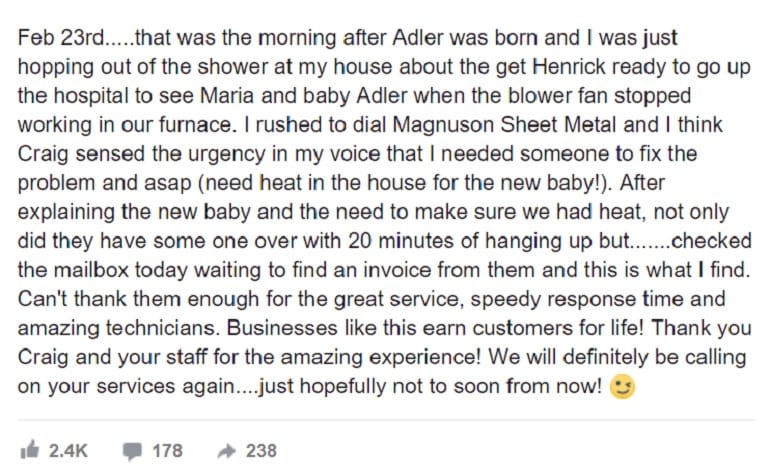Open the 178 comments count
Image resolution: width=770 pixels, height=475 pixels.
(x=167, y=450)
